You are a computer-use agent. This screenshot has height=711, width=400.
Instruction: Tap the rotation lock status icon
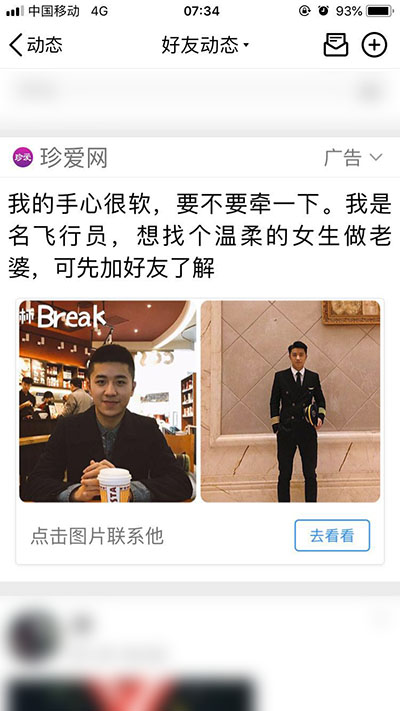pyautogui.click(x=304, y=11)
